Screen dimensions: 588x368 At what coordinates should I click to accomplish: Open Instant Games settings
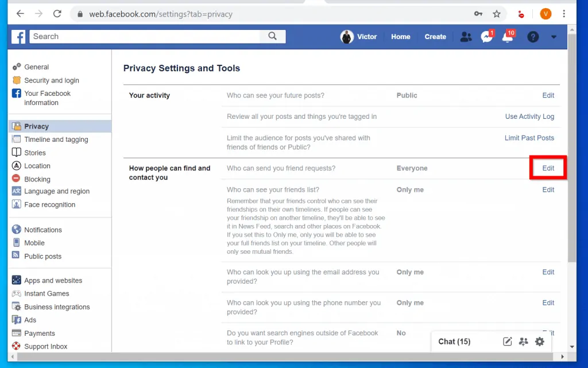(47, 293)
